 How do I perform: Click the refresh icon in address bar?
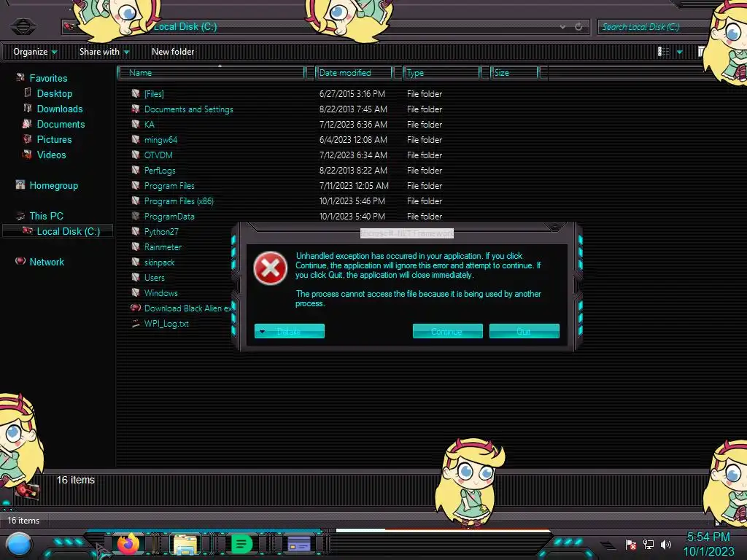578,27
